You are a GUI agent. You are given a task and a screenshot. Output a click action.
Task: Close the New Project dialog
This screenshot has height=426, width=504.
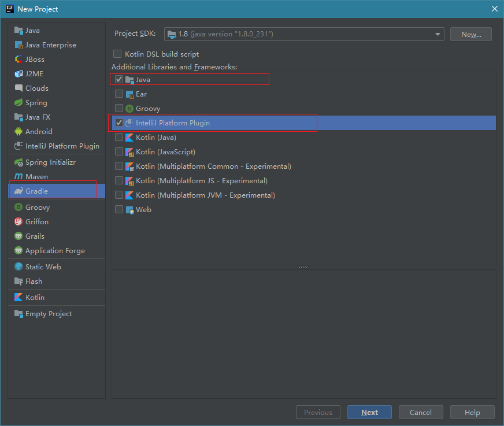coord(495,9)
